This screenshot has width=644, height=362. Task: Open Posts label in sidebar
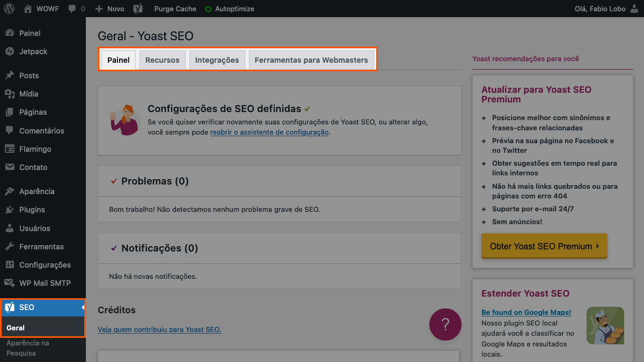29,76
